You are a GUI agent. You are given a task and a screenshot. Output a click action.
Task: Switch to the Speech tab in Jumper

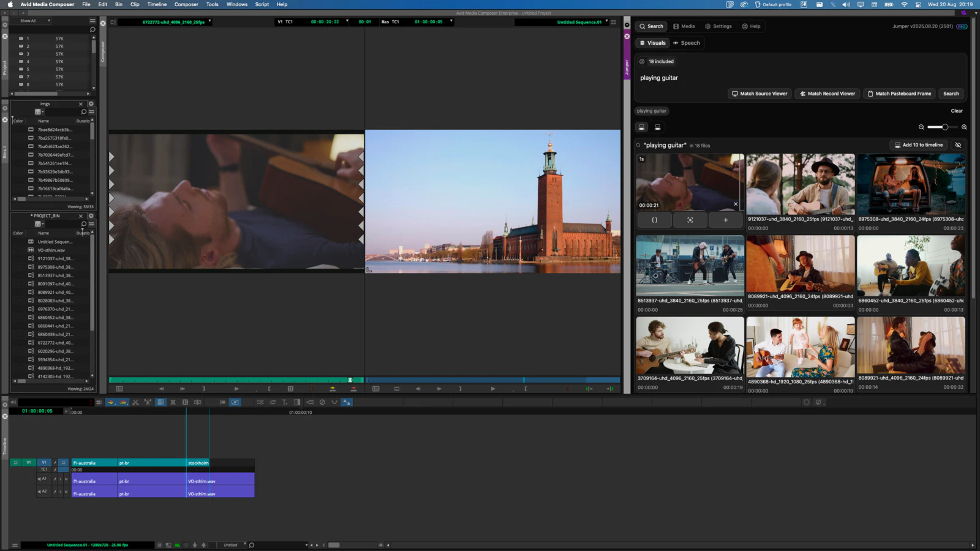(687, 43)
